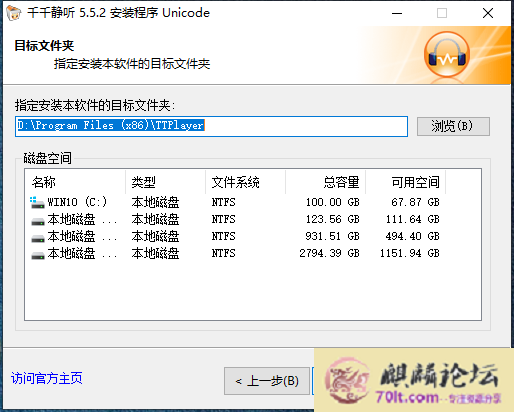Click the installer app icon in title bar
514x412 pixels.
click(x=14, y=13)
